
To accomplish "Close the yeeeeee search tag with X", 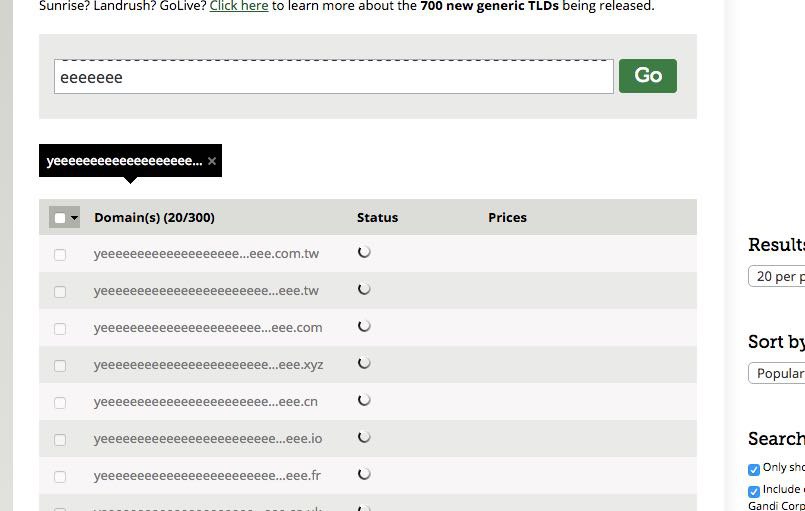I will (212, 161).
